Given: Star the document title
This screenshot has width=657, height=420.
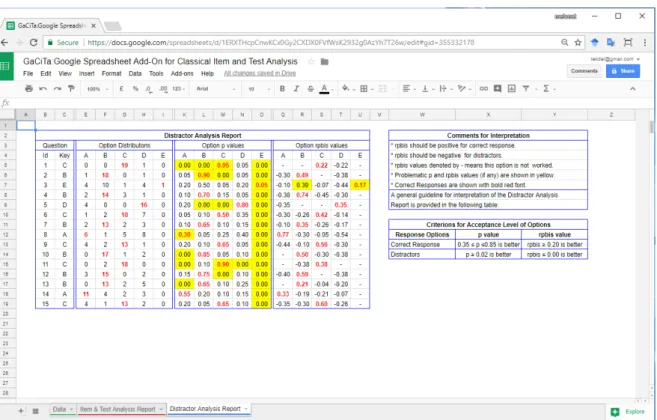Looking at the screenshot, I should [311, 62].
